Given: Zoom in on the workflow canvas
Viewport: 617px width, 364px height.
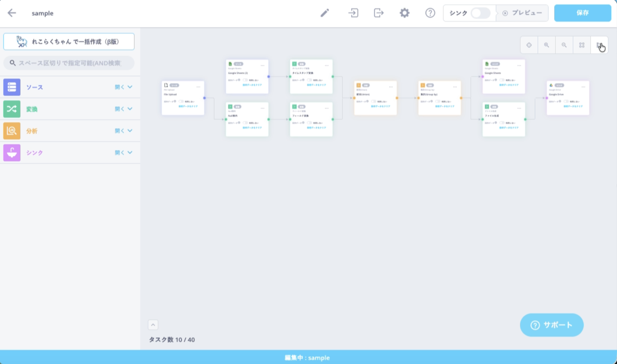Looking at the screenshot, I should coord(547,45).
